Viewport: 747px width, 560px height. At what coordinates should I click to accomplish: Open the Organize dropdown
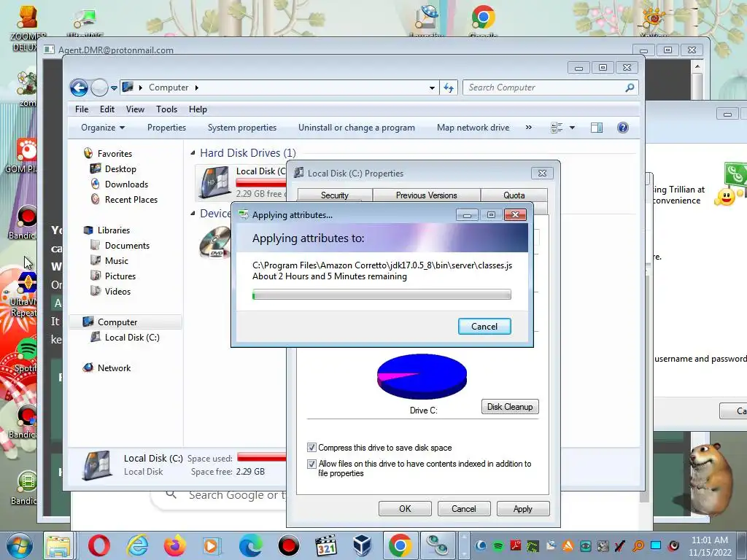click(103, 128)
